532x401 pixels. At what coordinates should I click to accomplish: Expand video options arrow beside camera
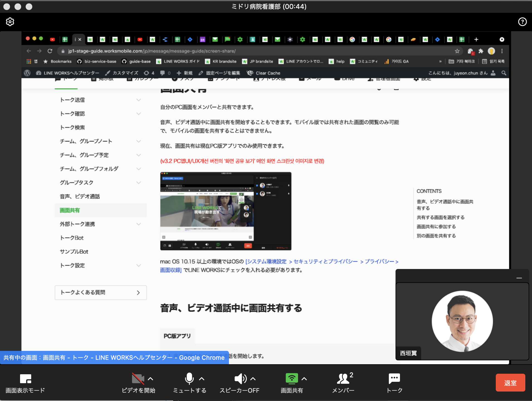(x=150, y=379)
